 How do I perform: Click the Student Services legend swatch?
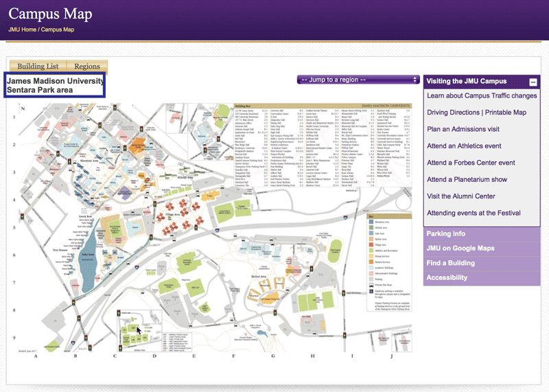click(x=371, y=262)
